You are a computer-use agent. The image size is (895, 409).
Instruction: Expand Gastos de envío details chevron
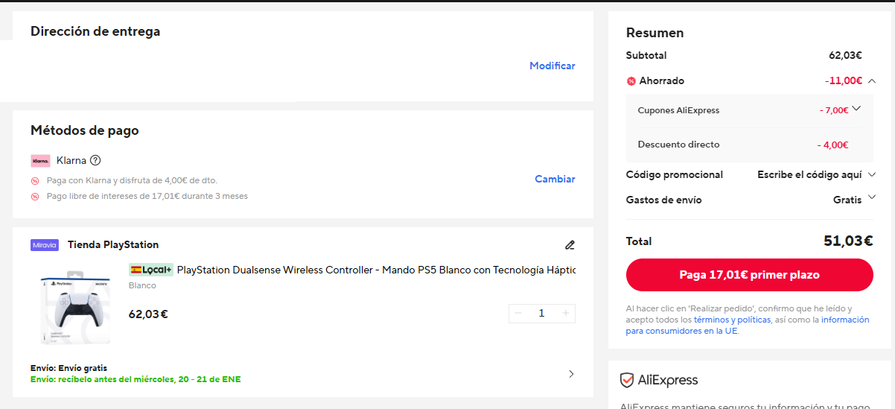(871, 197)
